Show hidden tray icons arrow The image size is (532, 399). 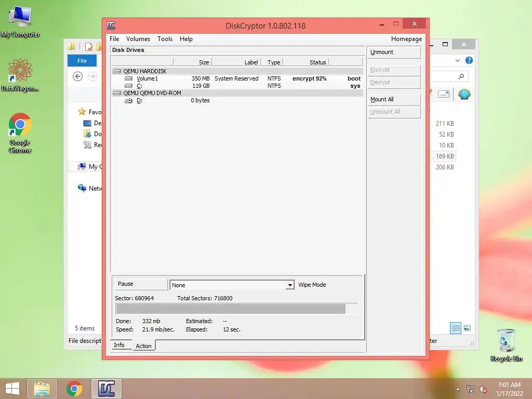click(458, 389)
